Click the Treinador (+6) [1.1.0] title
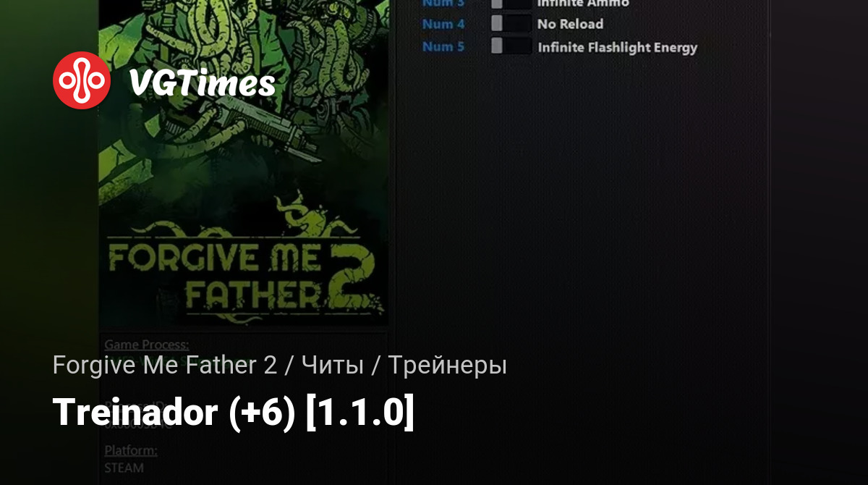The width and height of the screenshot is (868, 485). click(x=234, y=413)
